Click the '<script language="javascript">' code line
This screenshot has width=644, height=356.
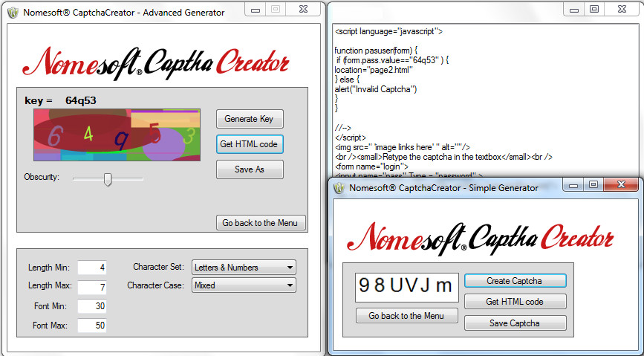click(388, 31)
